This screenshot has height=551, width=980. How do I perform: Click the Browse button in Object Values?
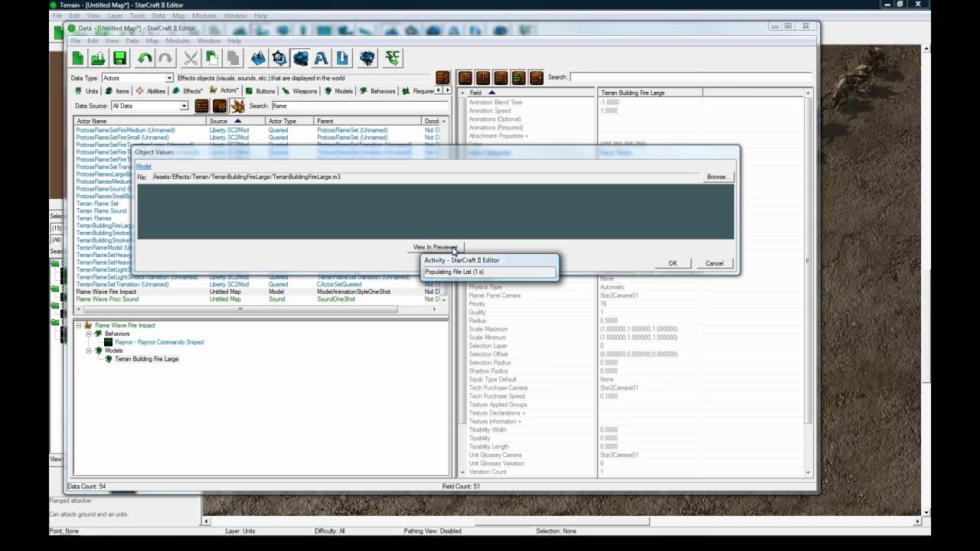click(718, 177)
